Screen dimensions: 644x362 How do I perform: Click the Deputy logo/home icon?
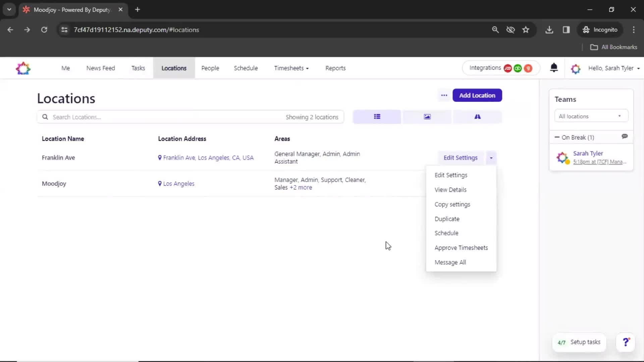tap(23, 68)
